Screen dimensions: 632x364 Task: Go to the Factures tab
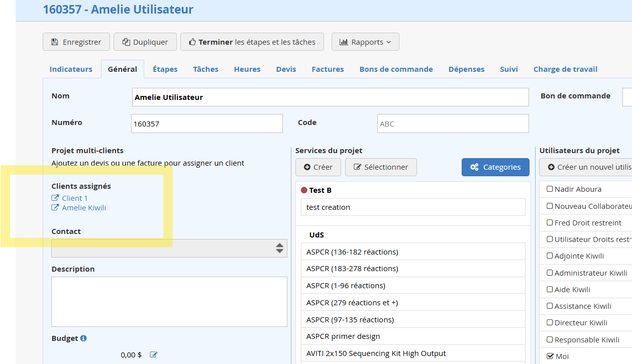pos(328,69)
